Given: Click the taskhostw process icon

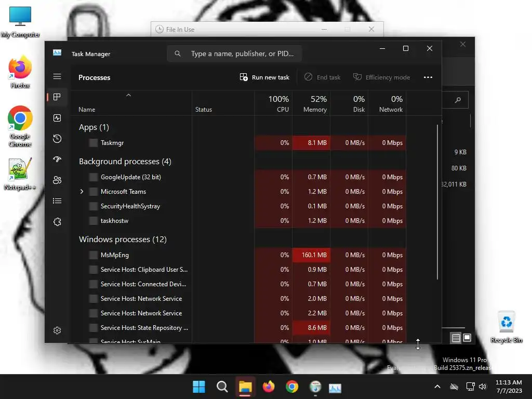Looking at the screenshot, I should (94, 221).
